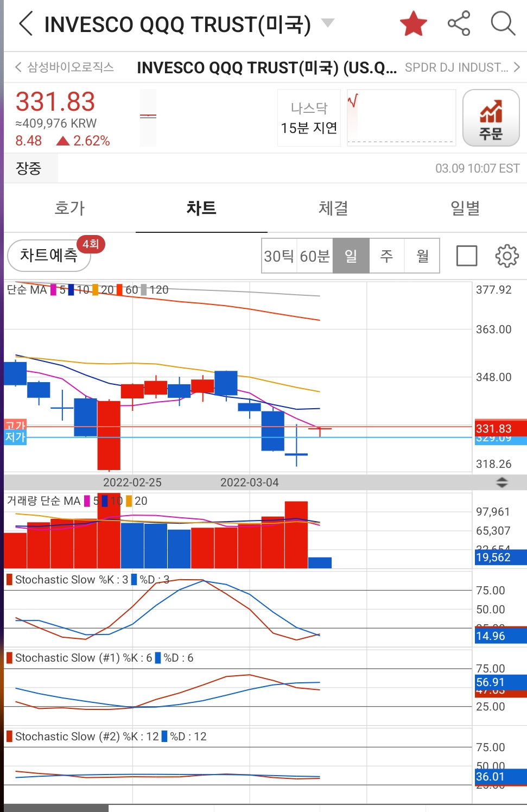Open the search magnifier icon
This screenshot has height=812, width=527.
point(503,24)
